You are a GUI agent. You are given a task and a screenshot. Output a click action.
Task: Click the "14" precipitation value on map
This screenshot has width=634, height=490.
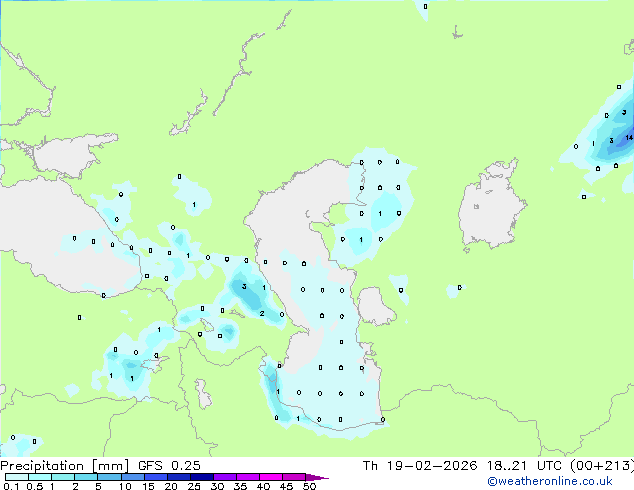click(629, 138)
